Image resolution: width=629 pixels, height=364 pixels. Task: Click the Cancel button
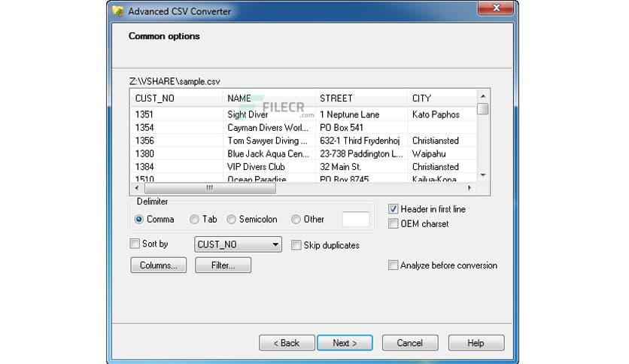(410, 343)
